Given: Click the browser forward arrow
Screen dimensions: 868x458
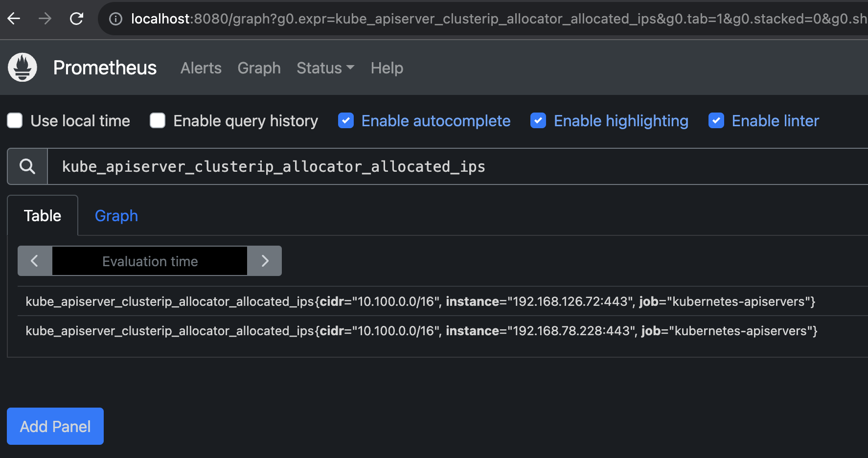Looking at the screenshot, I should pos(45,19).
